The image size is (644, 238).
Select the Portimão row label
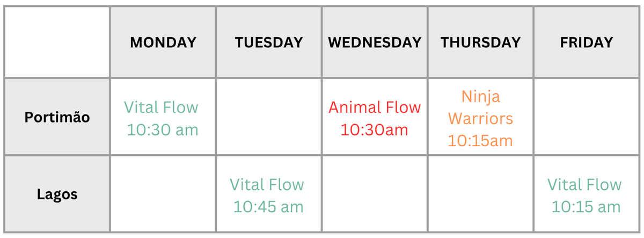tap(57, 117)
